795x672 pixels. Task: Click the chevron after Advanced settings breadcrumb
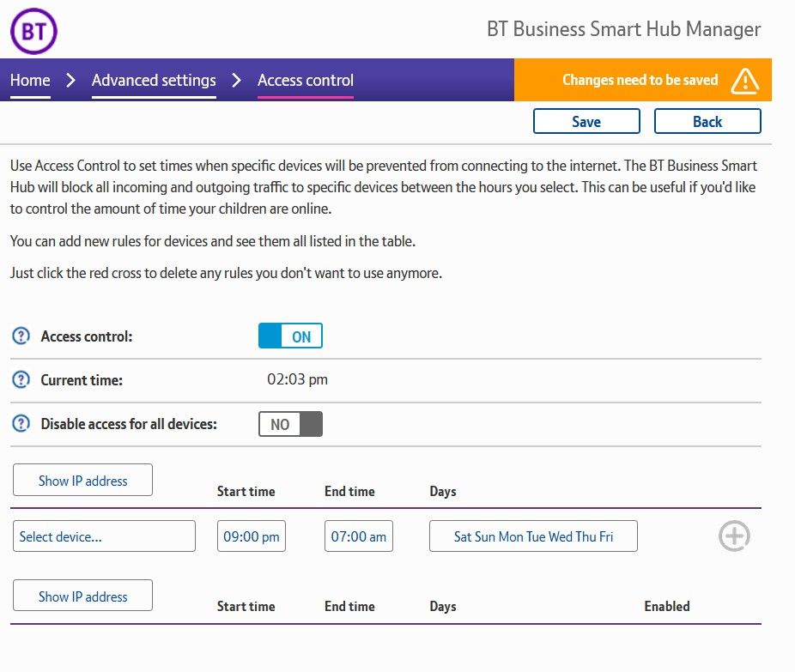click(235, 80)
